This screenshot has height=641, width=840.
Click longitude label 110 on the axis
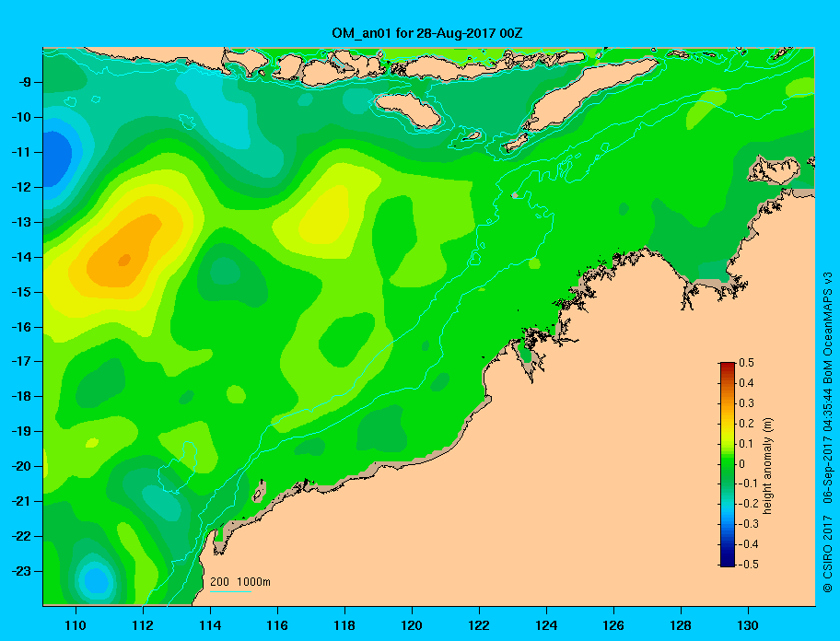pyautogui.click(x=76, y=625)
